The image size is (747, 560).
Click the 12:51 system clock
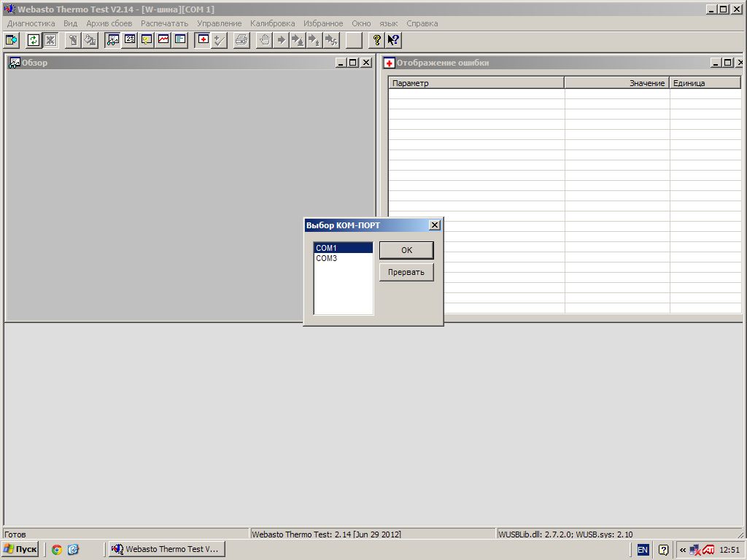point(729,550)
